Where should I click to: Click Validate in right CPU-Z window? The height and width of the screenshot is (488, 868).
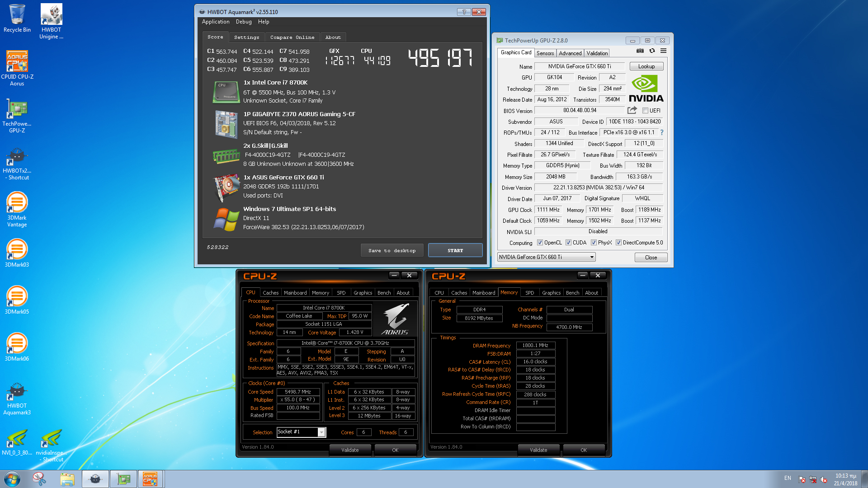[538, 450]
